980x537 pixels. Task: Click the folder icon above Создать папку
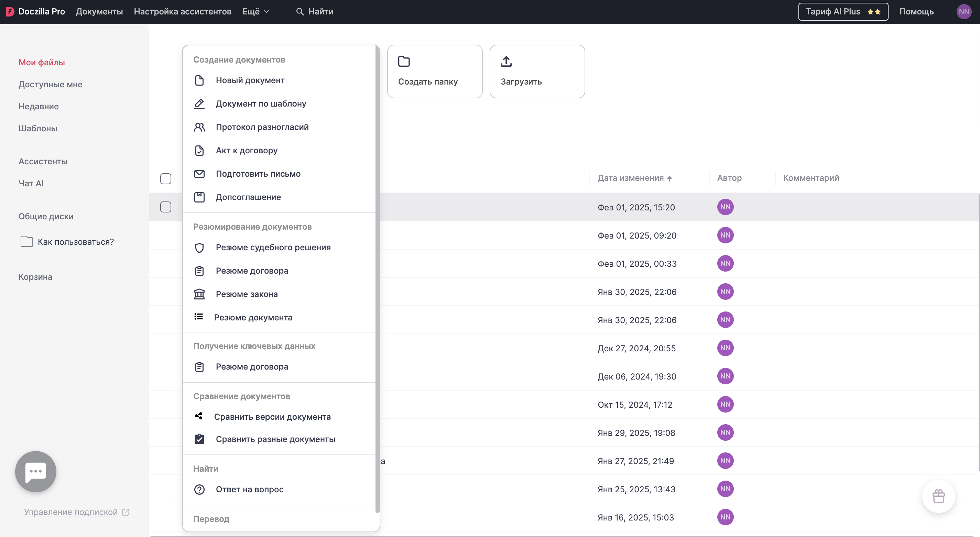pyautogui.click(x=404, y=61)
